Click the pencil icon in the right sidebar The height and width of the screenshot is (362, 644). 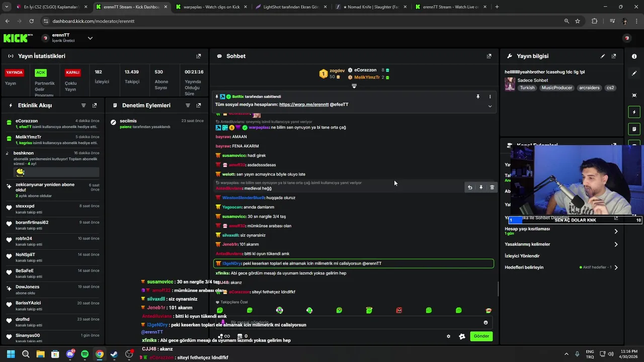[634, 73]
